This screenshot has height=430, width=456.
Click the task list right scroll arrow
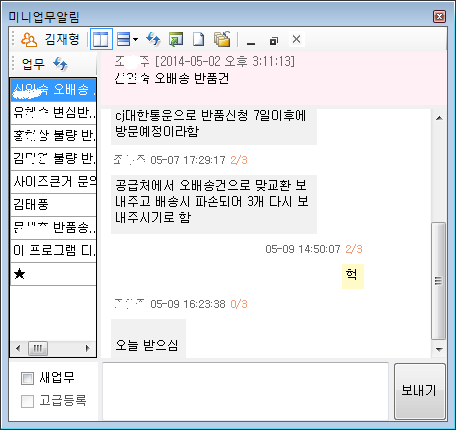click(x=88, y=348)
